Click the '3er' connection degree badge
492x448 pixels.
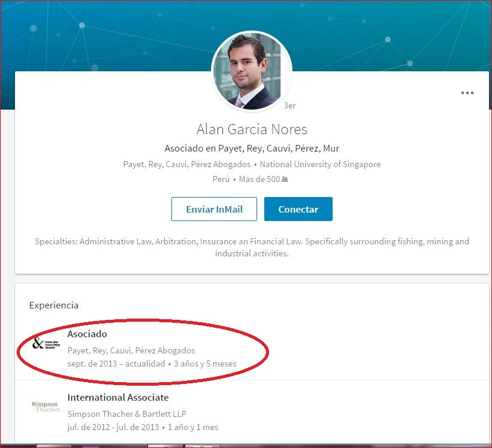click(x=289, y=105)
